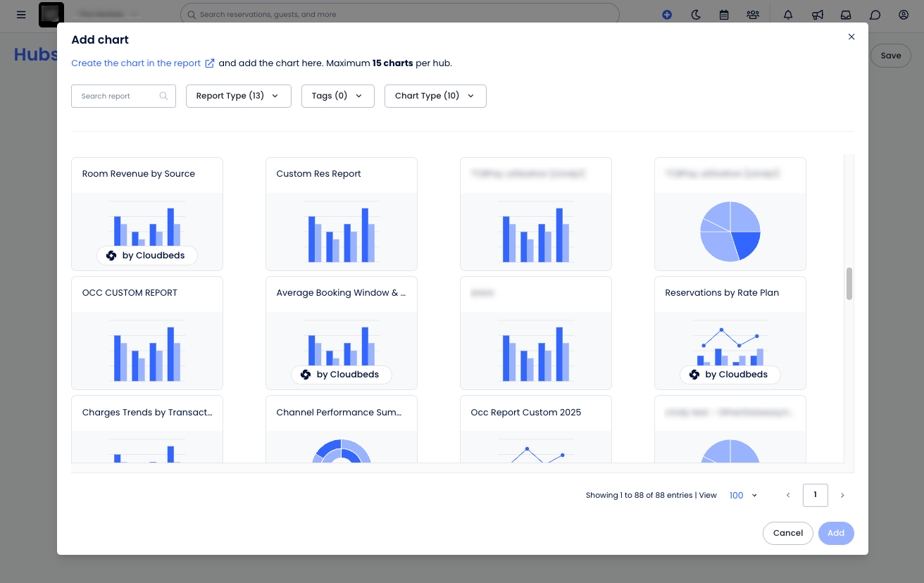Open the guests group icon

753,14
